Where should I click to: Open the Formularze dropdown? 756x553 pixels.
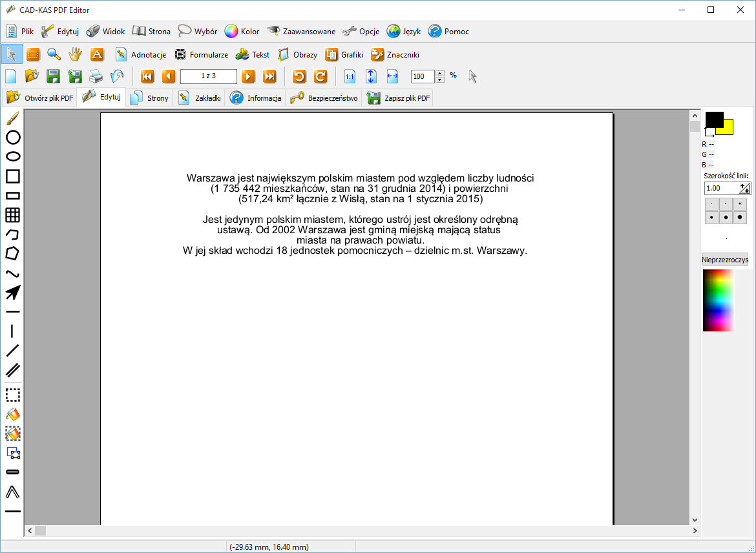(x=201, y=54)
